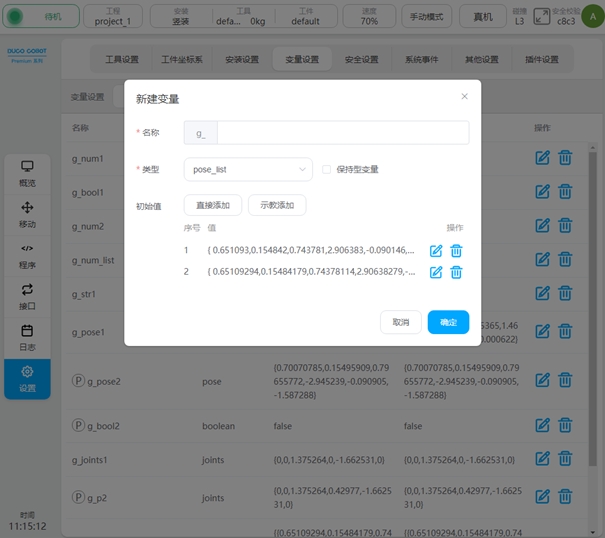Delete the second pose list entry
This screenshot has height=538, width=605.
pyautogui.click(x=456, y=272)
